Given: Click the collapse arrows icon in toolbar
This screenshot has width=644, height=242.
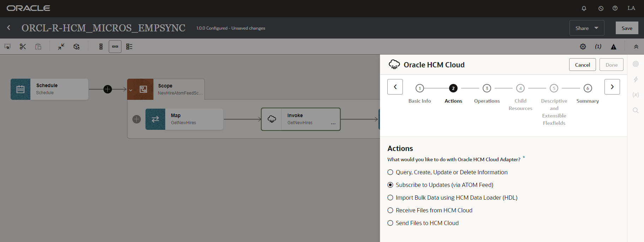Looking at the screenshot, I should [x=61, y=47].
